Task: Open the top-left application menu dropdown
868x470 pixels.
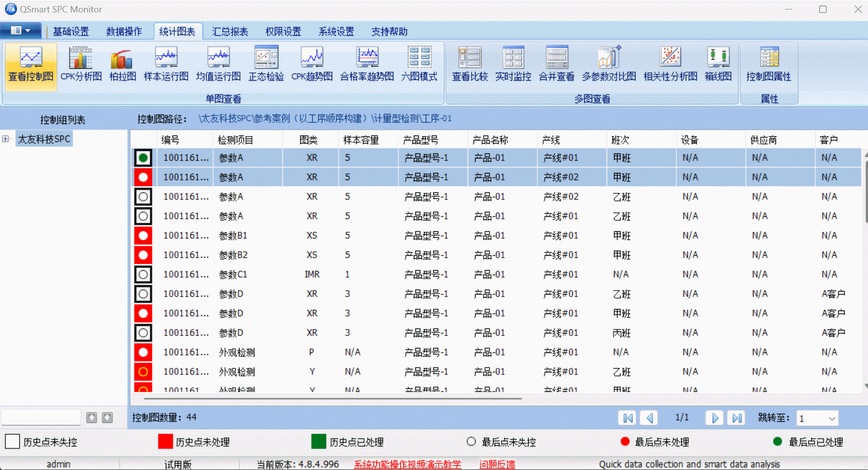Action: pyautogui.click(x=20, y=30)
